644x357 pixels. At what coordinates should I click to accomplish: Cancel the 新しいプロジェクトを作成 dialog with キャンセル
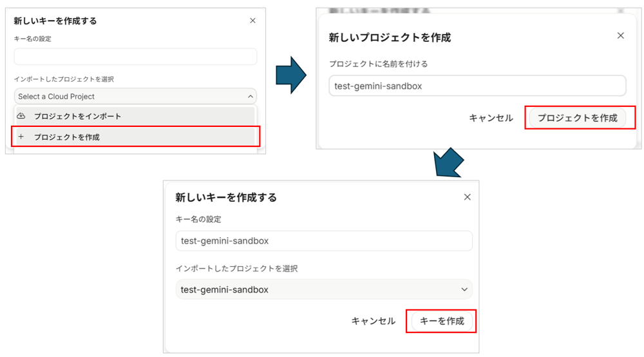(491, 118)
